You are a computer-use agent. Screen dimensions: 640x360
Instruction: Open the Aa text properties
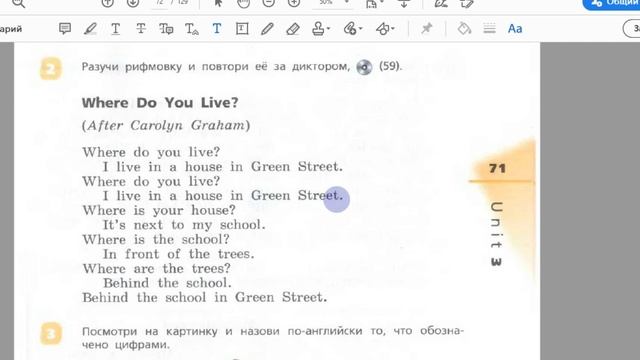pos(515,29)
